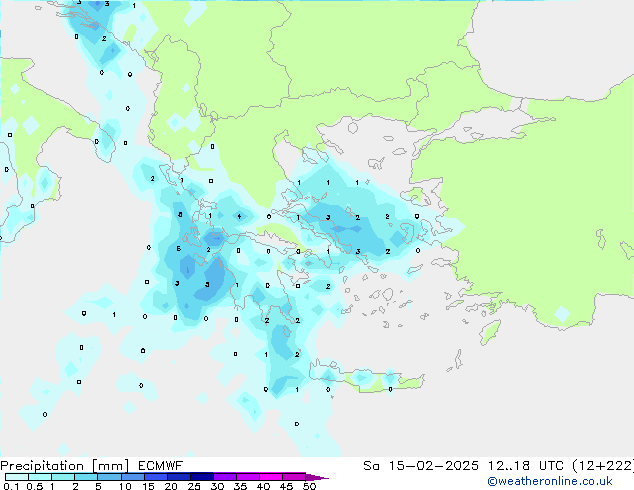Click the legend label '40'
The image size is (634, 490).
(x=263, y=486)
